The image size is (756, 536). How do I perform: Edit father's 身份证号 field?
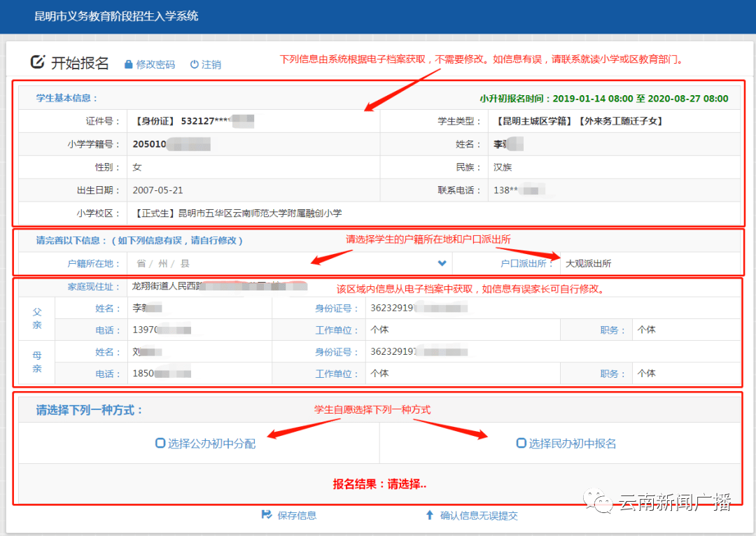554,308
